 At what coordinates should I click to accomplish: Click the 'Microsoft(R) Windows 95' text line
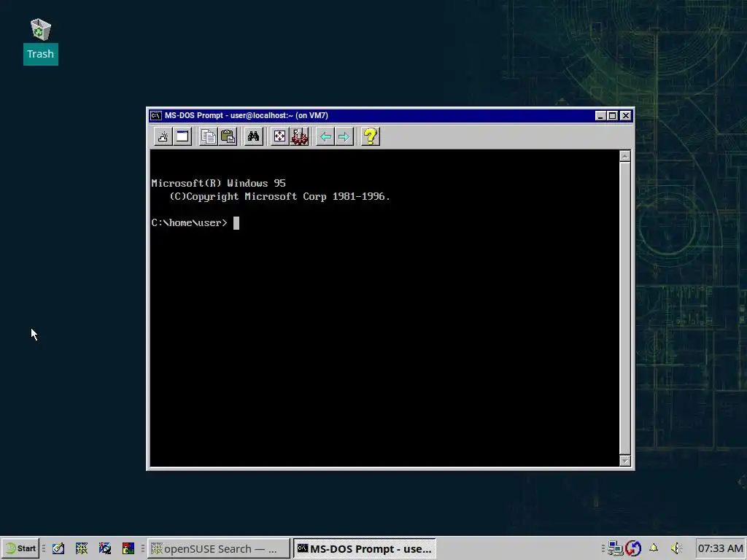coord(218,183)
